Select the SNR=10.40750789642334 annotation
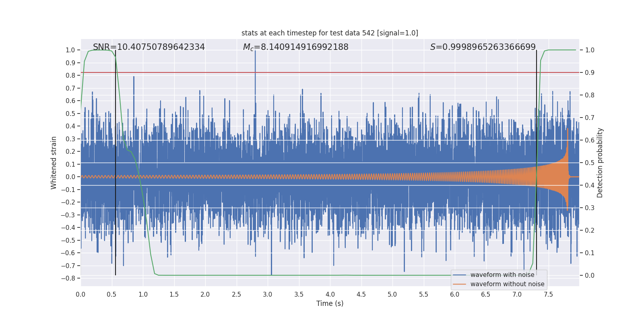 [149, 47]
